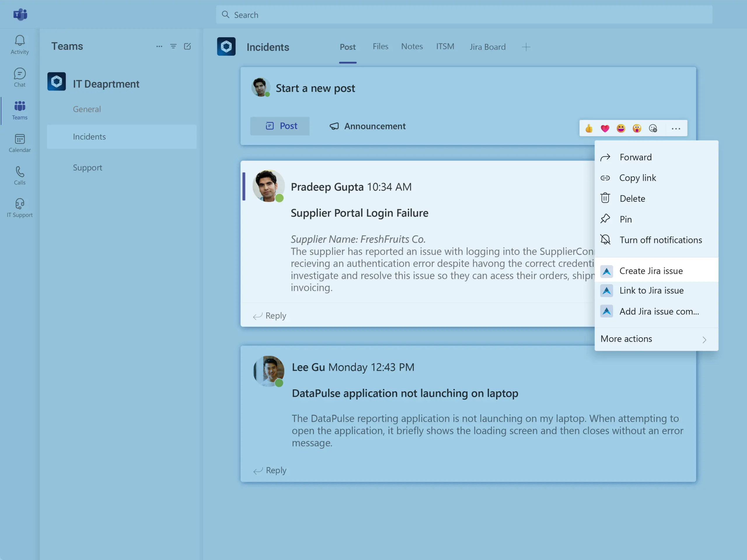Open the Calendar sidebar icon
Viewport: 747px width, 560px height.
[20, 143]
